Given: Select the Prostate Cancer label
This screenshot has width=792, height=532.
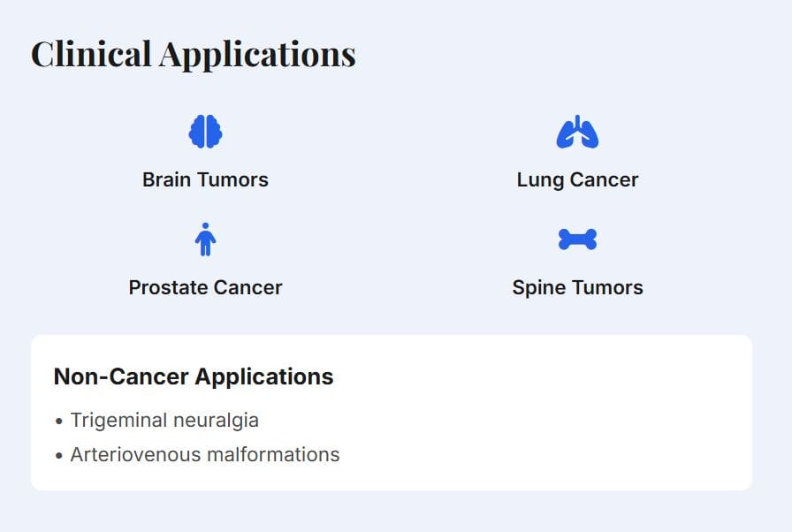Looking at the screenshot, I should point(205,287).
